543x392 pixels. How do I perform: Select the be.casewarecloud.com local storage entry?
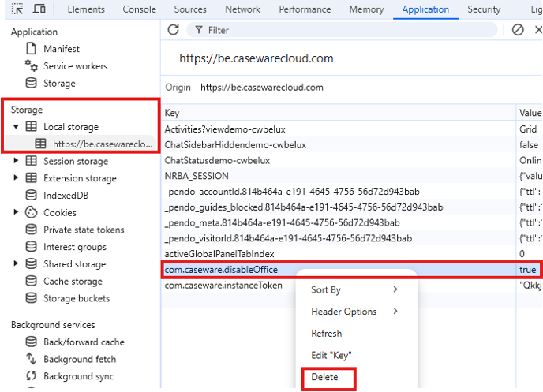[x=103, y=144]
